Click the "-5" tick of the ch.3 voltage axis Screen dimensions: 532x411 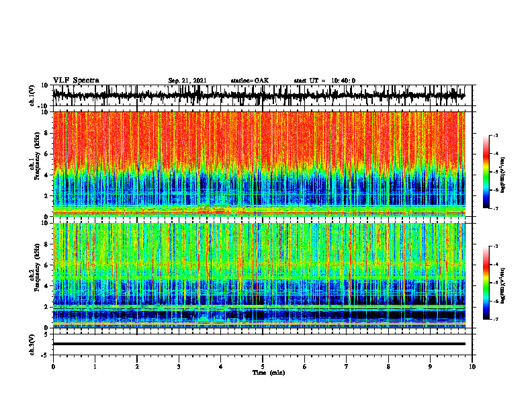click(46, 355)
